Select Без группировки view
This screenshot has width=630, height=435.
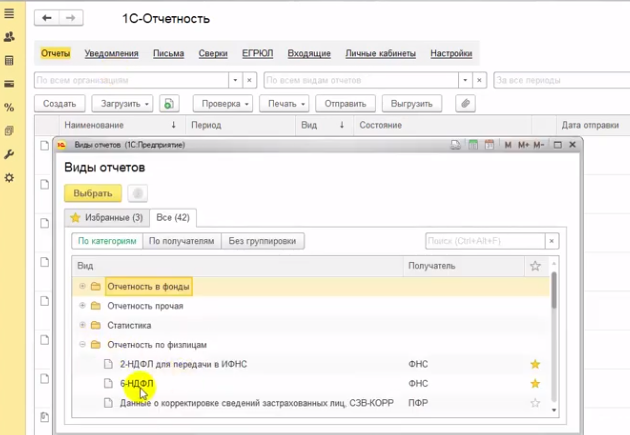coord(262,241)
